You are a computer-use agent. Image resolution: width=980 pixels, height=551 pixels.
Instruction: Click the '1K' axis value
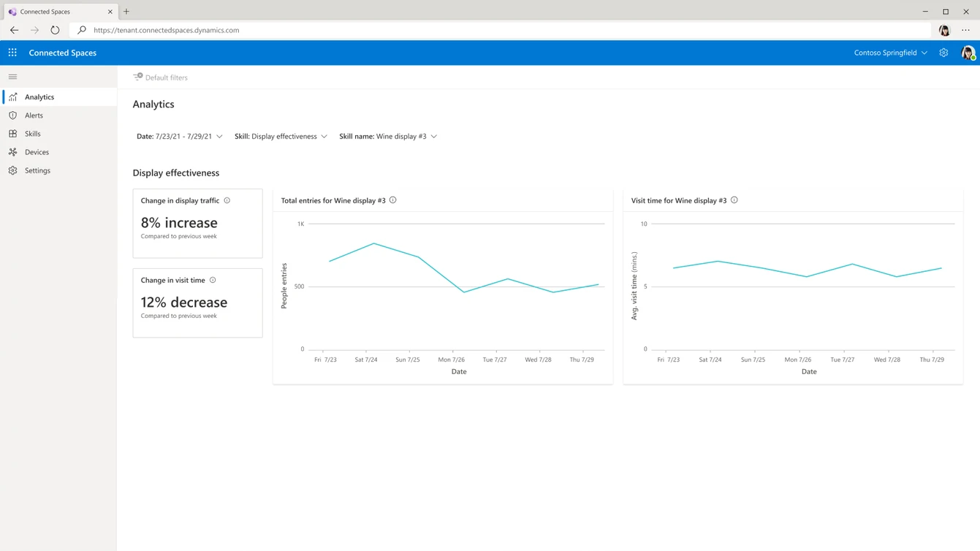click(300, 224)
